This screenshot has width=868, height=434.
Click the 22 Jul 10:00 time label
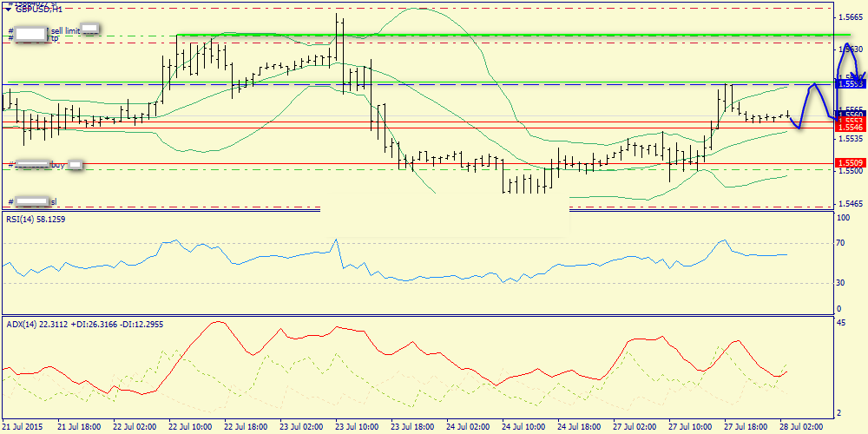(188, 427)
